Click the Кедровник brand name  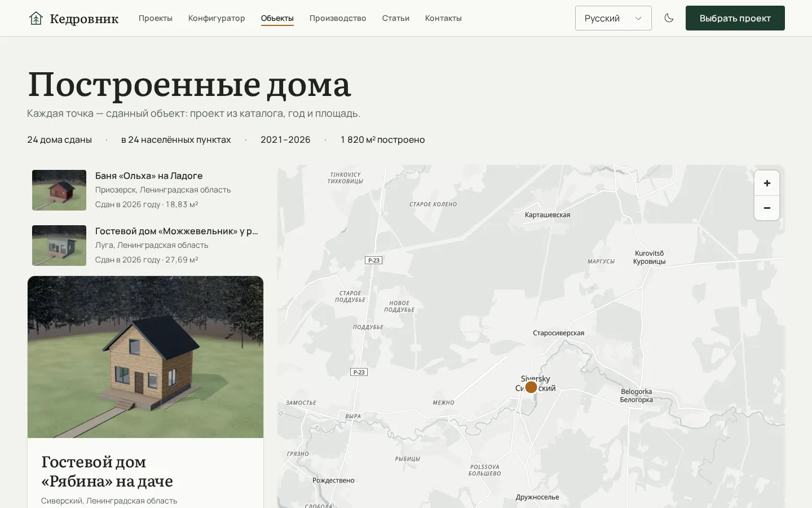[x=84, y=19]
